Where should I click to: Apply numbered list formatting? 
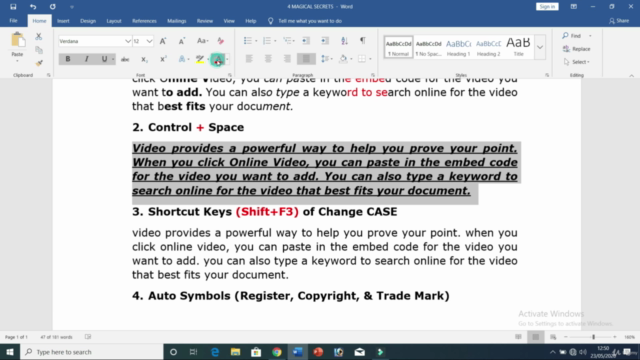[x=267, y=40]
